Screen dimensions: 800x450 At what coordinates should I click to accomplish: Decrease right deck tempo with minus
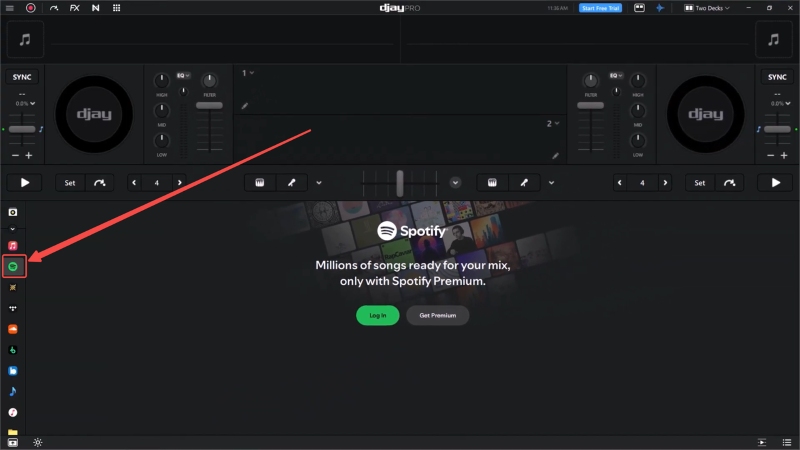[770, 155]
